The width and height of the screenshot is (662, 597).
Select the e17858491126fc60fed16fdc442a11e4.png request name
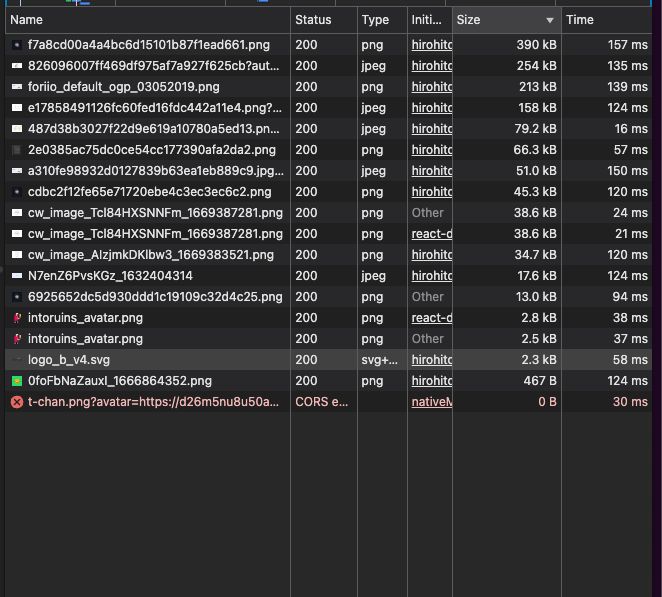tap(148, 108)
